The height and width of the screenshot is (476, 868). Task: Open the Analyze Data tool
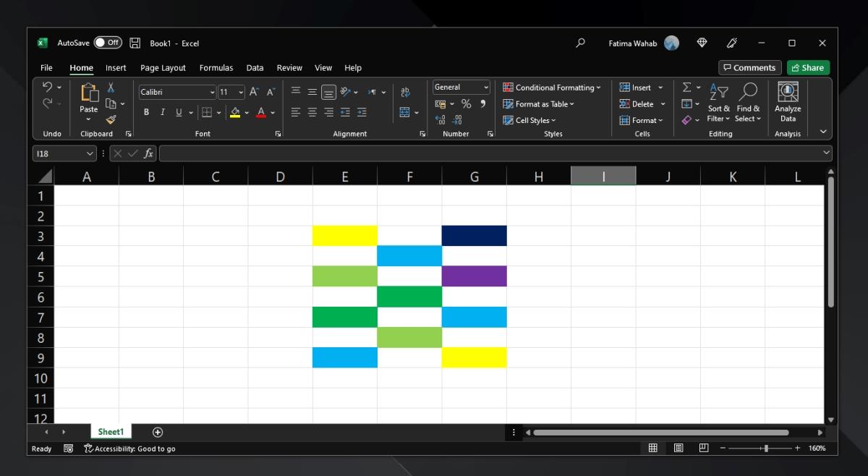(x=788, y=101)
